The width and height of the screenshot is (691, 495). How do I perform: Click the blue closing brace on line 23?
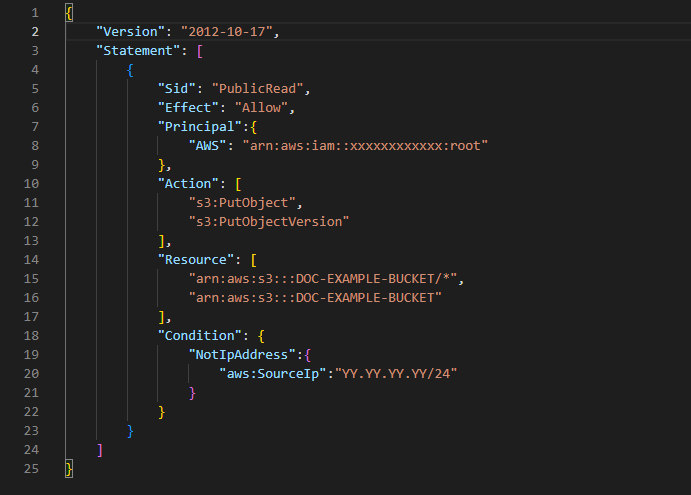tap(130, 431)
